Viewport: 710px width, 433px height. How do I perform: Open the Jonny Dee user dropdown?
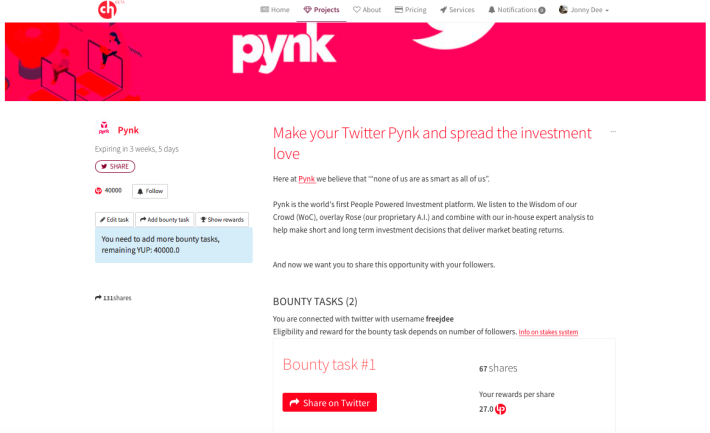tap(584, 10)
